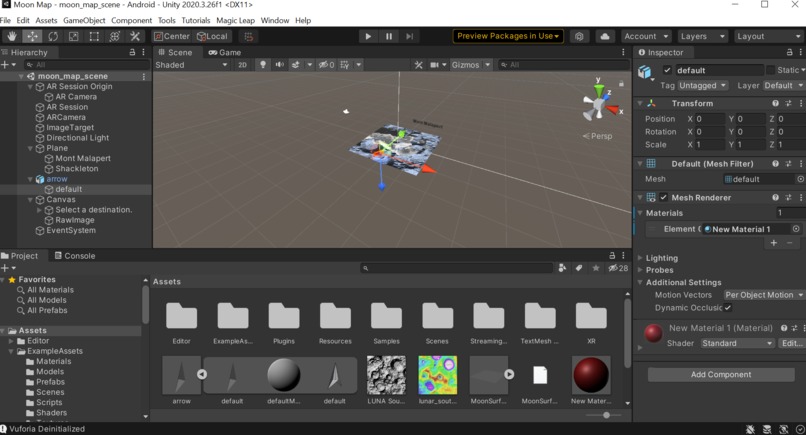
Task: Open the Shader Standard dropdown
Action: pos(738,343)
